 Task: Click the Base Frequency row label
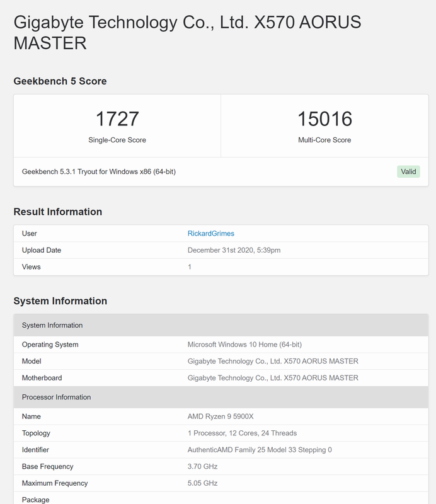coord(48,467)
